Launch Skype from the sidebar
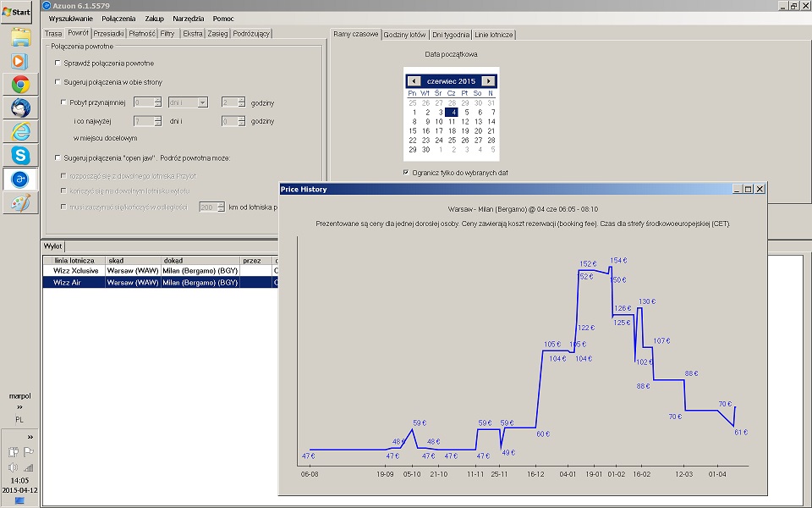This screenshot has width=812, height=508. (20, 155)
